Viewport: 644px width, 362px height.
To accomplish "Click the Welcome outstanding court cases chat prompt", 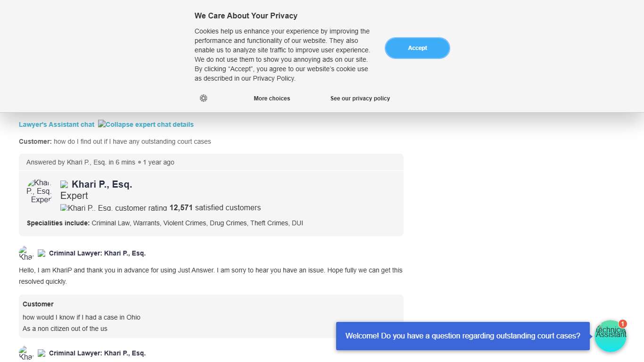I will (x=462, y=336).
